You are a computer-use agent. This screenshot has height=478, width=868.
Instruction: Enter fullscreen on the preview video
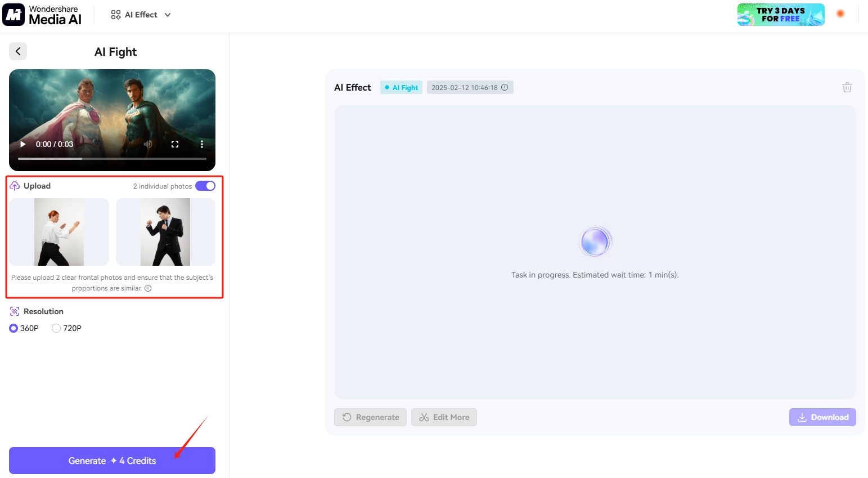pos(175,144)
